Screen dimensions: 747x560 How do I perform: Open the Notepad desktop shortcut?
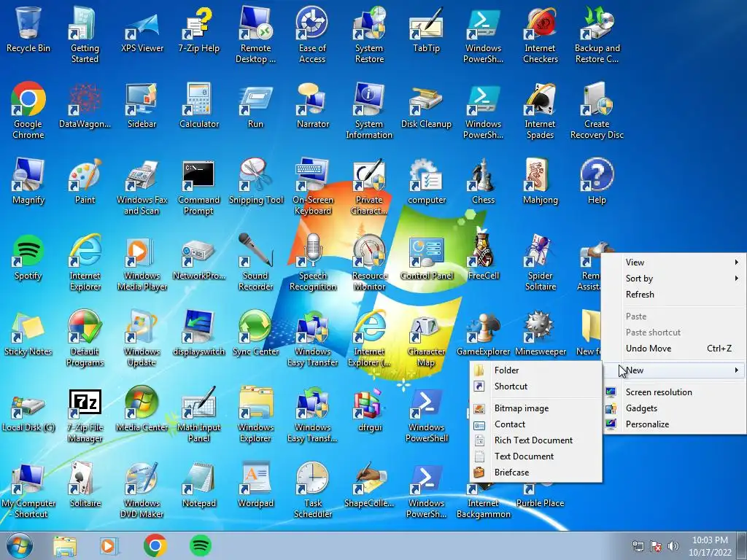[199, 485]
